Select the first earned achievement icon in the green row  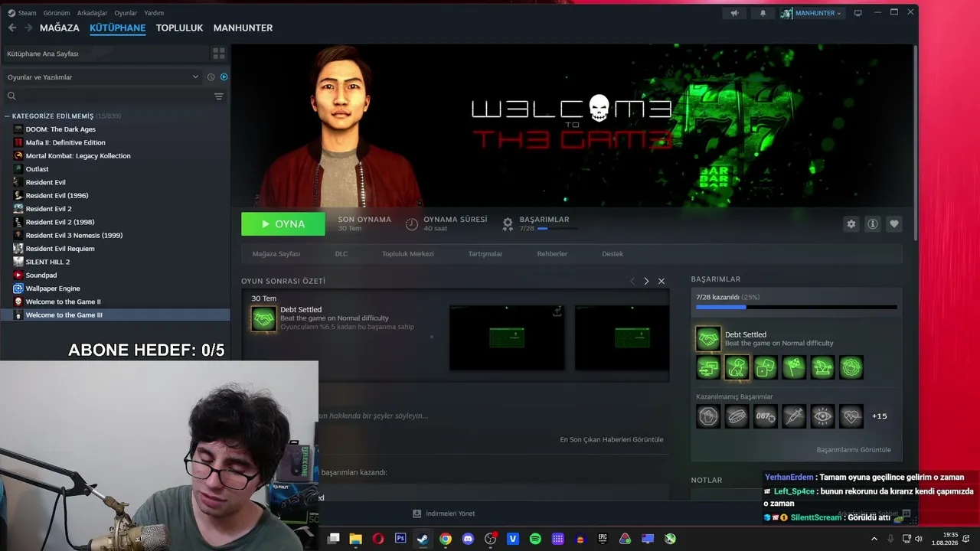708,368
